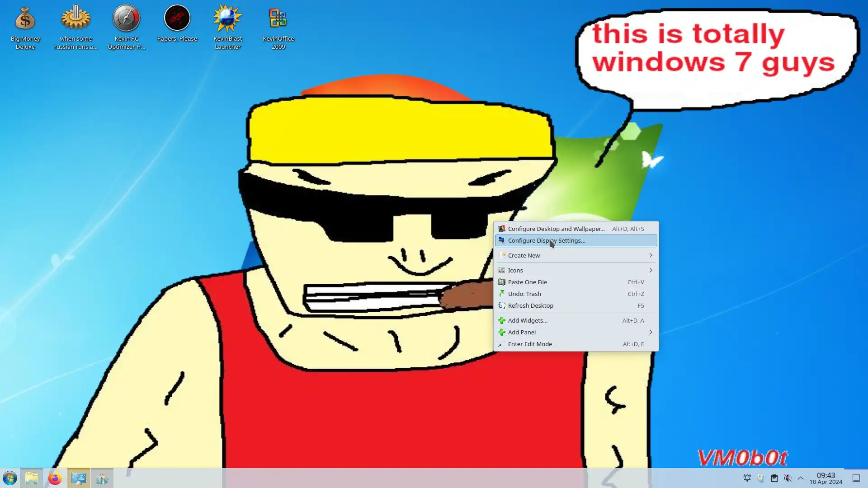The width and height of the screenshot is (868, 488).
Task: Select Enter Edit Mode entry
Action: tap(530, 344)
